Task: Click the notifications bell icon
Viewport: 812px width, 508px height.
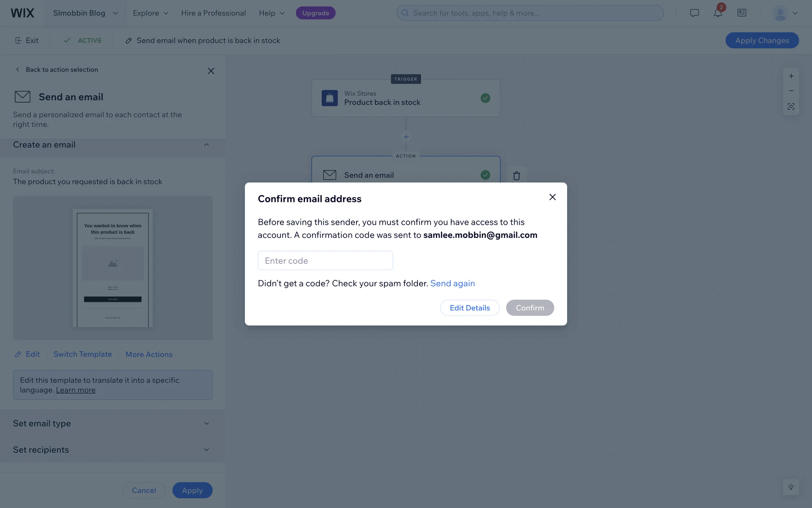Action: click(x=718, y=13)
